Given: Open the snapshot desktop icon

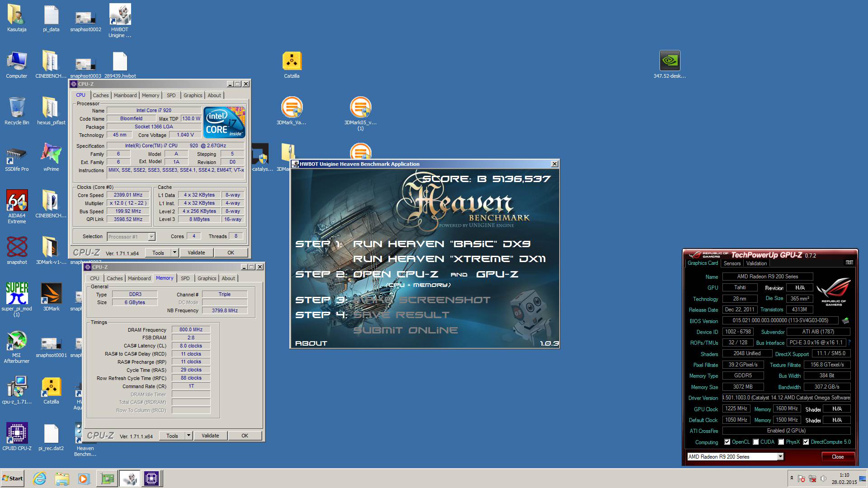Looking at the screenshot, I should 17,251.
